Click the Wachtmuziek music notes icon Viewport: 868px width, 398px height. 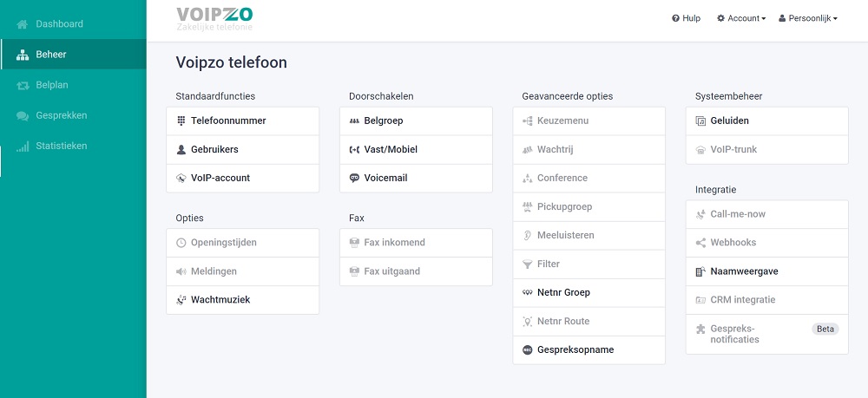pyautogui.click(x=181, y=300)
